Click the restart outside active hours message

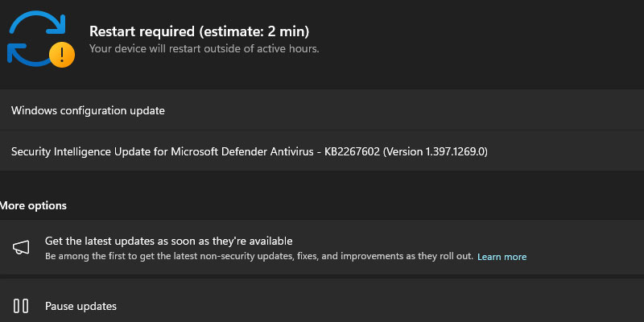204,49
